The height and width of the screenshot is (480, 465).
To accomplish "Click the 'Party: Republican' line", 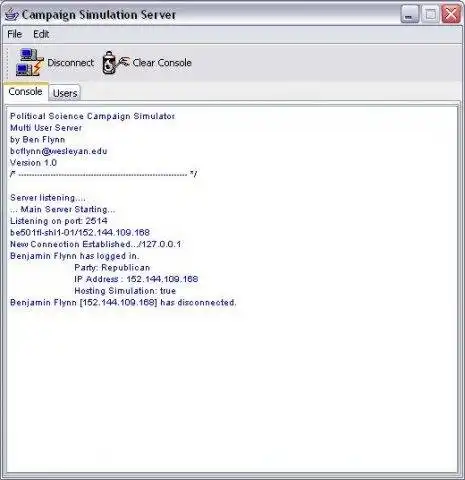I will (x=112, y=268).
